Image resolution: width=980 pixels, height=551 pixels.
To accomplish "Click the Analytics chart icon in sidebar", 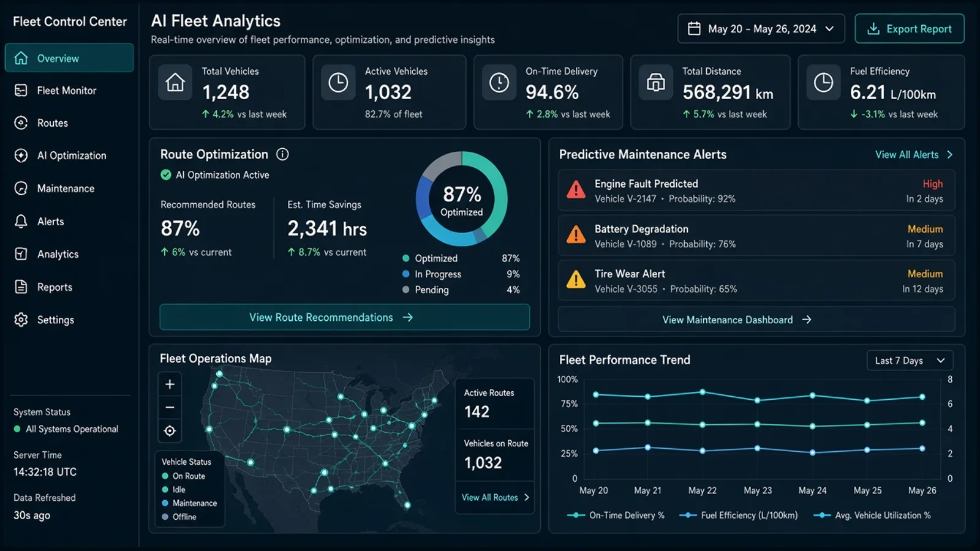I will tap(21, 254).
